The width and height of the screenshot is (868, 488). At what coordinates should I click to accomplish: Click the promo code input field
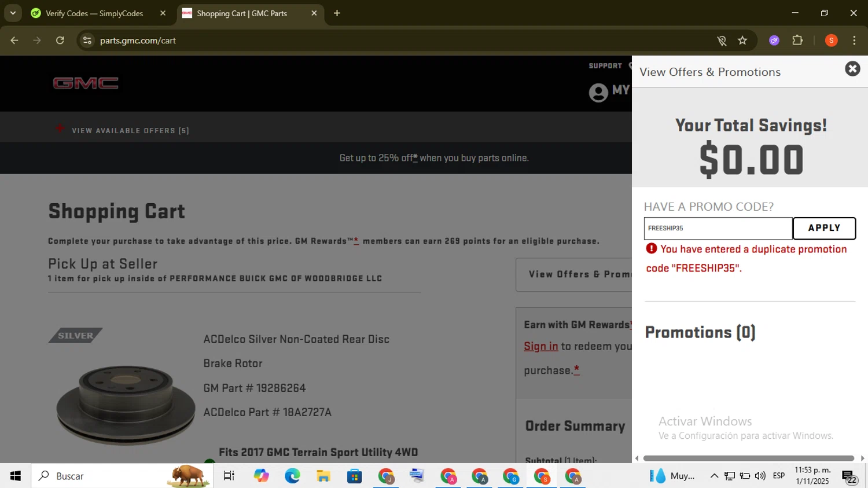pos(718,228)
